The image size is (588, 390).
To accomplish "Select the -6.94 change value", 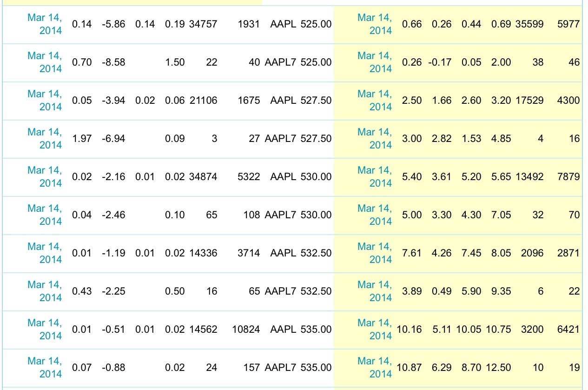I will click(x=113, y=139).
